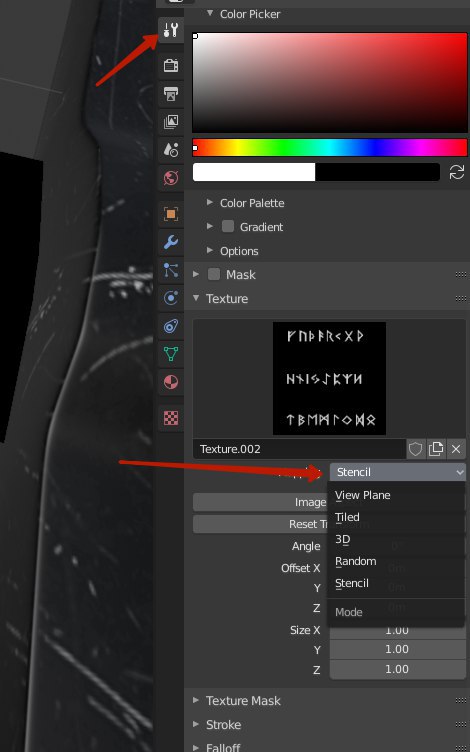Open the Object Constraints tab

[171, 327]
